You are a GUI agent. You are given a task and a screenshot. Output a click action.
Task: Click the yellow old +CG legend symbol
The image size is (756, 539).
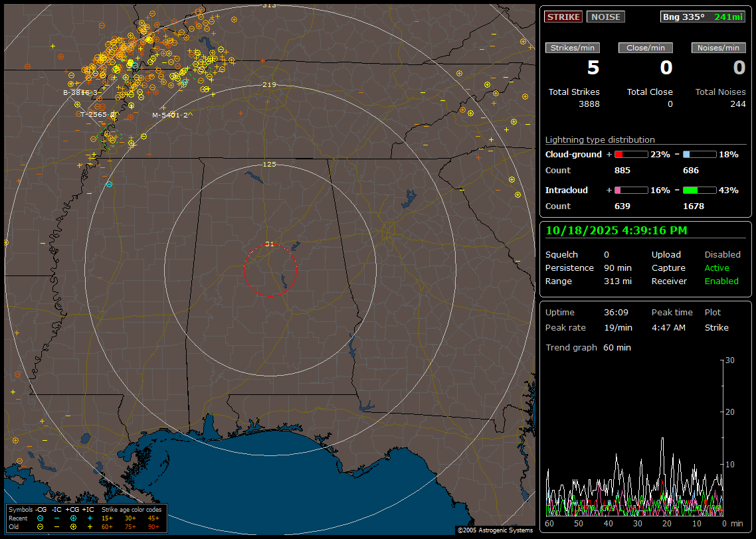click(73, 526)
